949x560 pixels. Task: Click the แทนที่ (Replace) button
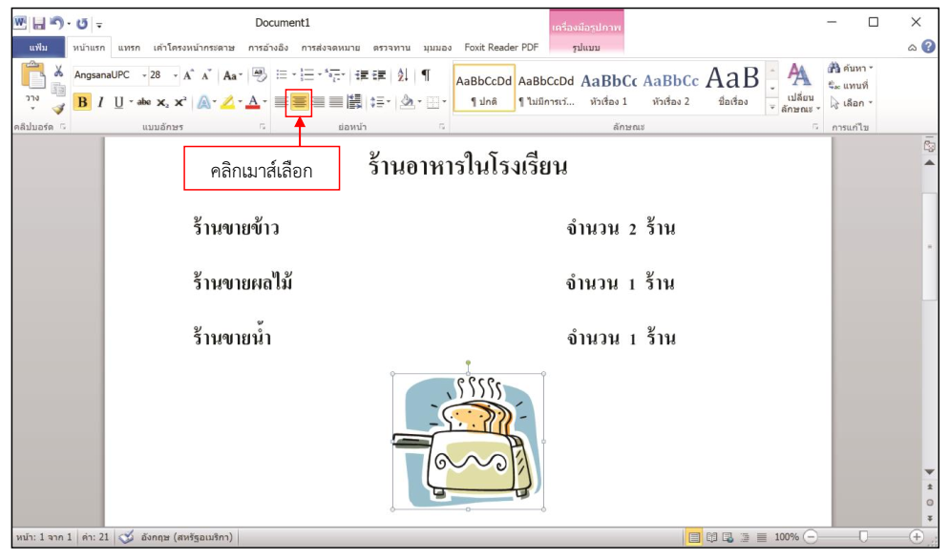click(849, 85)
